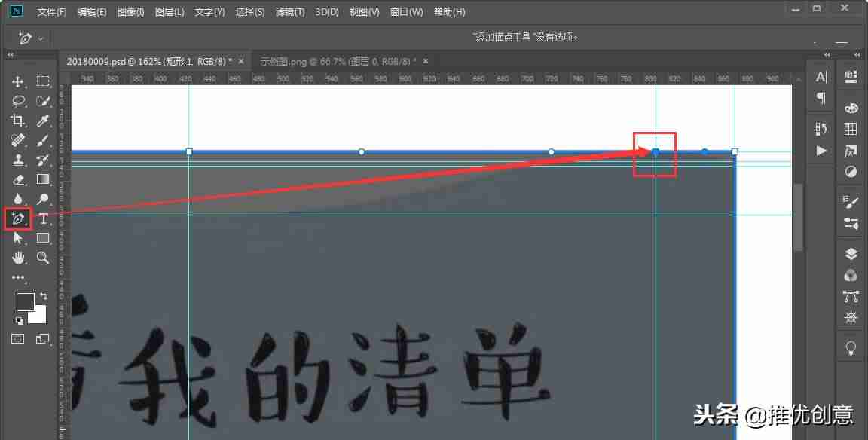Open the 文件(F) menu
Viewport: 868px width, 440px height.
click(x=52, y=11)
